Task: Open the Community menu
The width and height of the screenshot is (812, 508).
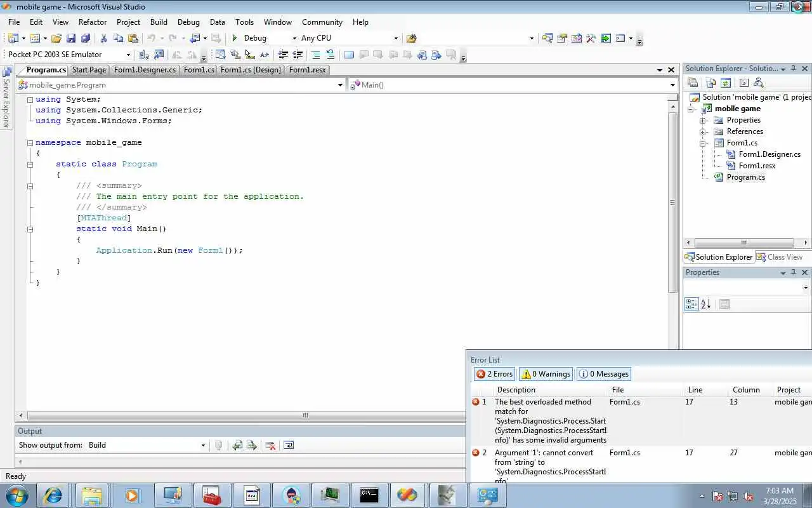Action: click(x=322, y=22)
